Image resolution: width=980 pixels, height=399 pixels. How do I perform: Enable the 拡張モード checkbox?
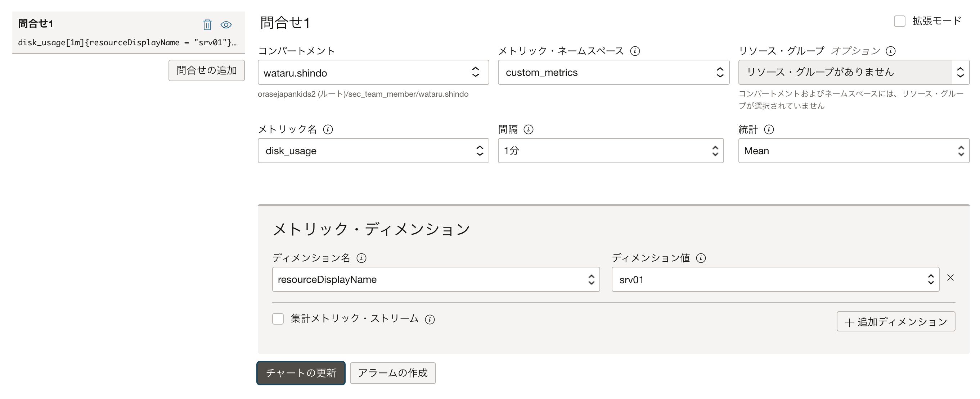coord(899,21)
